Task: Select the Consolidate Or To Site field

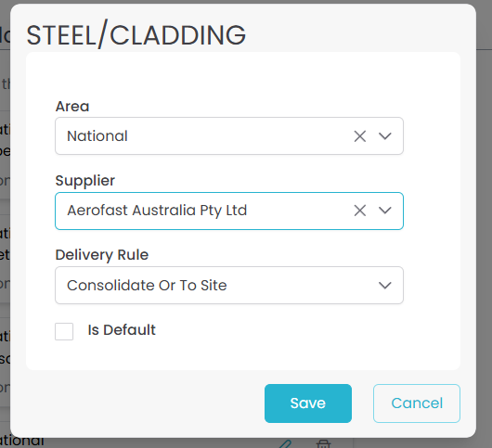Action: click(229, 285)
